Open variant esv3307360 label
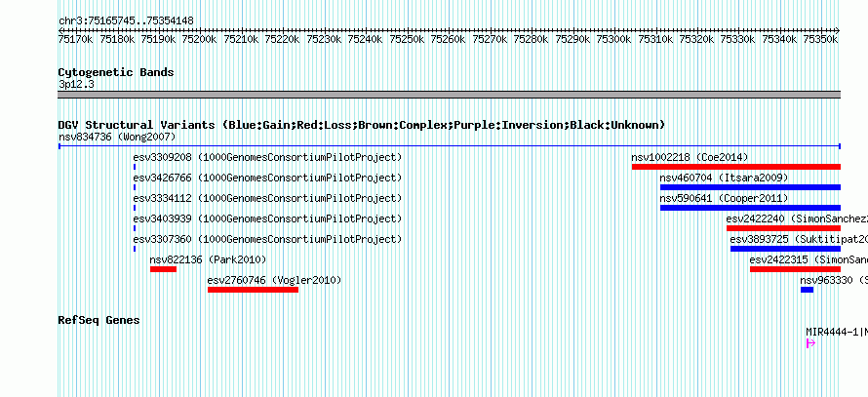The width and height of the screenshot is (868, 397). pyautogui.click(x=267, y=239)
